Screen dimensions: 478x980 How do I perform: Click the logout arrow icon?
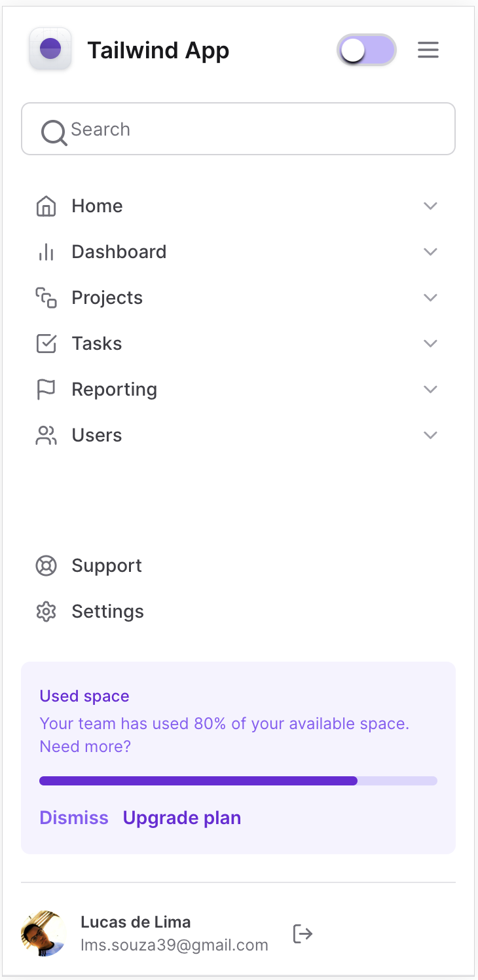pos(303,933)
